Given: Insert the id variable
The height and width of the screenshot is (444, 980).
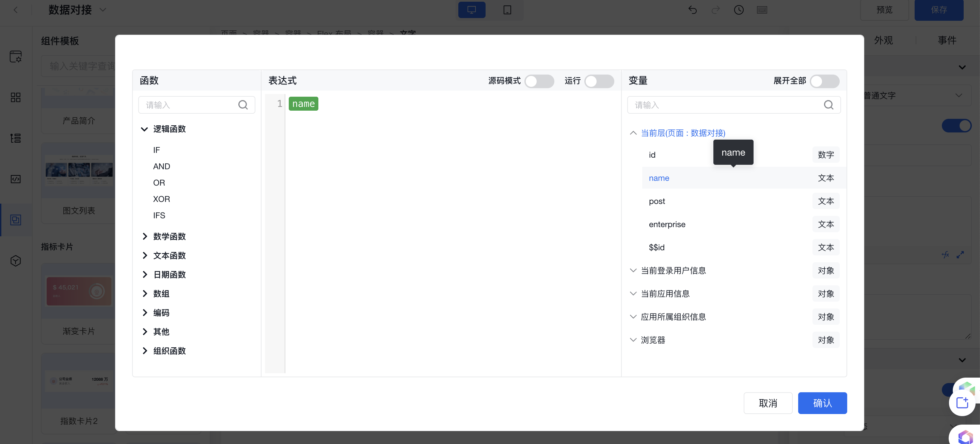Looking at the screenshot, I should (x=744, y=155).
